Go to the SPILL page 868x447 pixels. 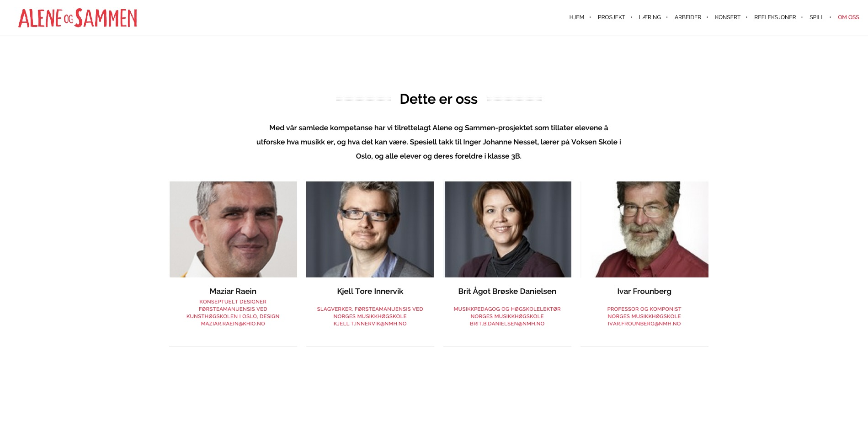point(816,17)
